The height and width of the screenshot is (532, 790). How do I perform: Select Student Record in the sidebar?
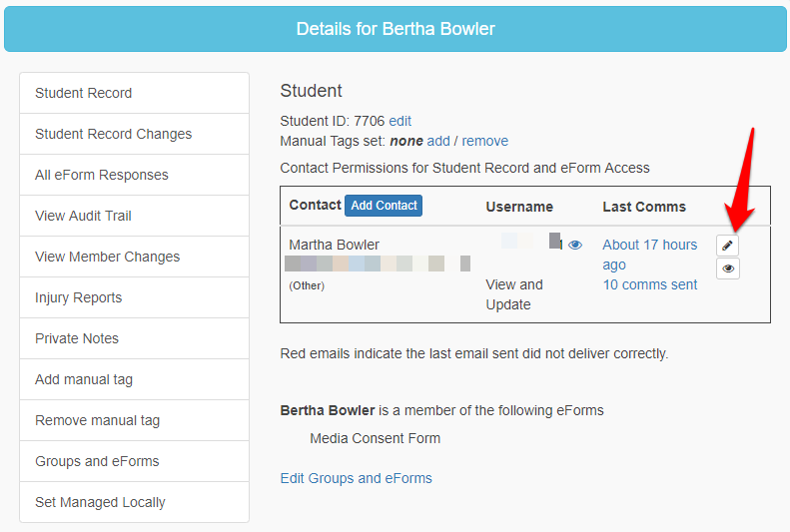pyautogui.click(x=134, y=93)
